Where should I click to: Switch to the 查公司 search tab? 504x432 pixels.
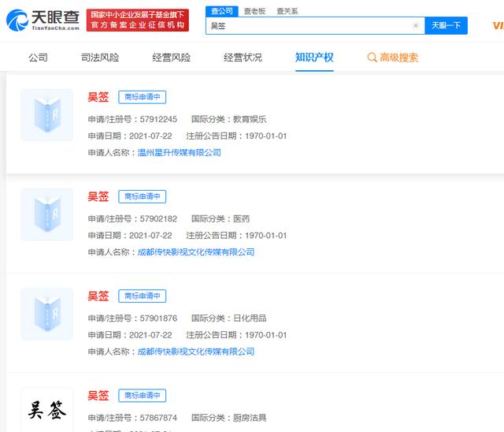[x=222, y=11]
